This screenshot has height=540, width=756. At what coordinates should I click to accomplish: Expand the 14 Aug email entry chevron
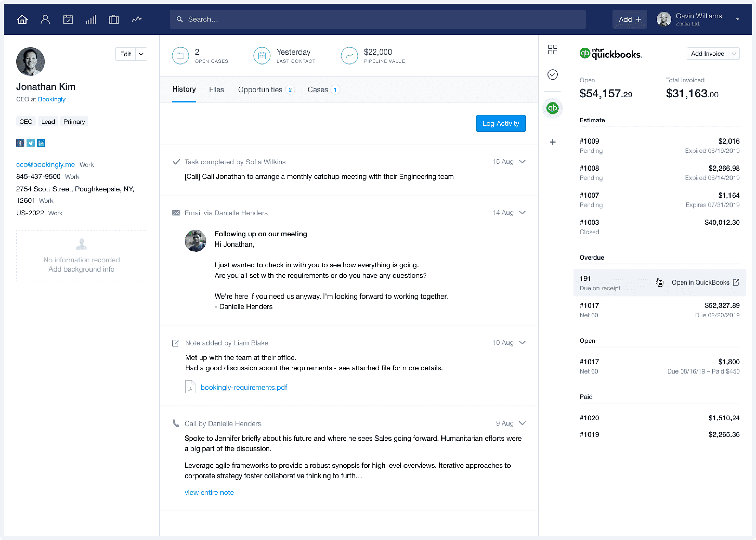click(x=522, y=212)
